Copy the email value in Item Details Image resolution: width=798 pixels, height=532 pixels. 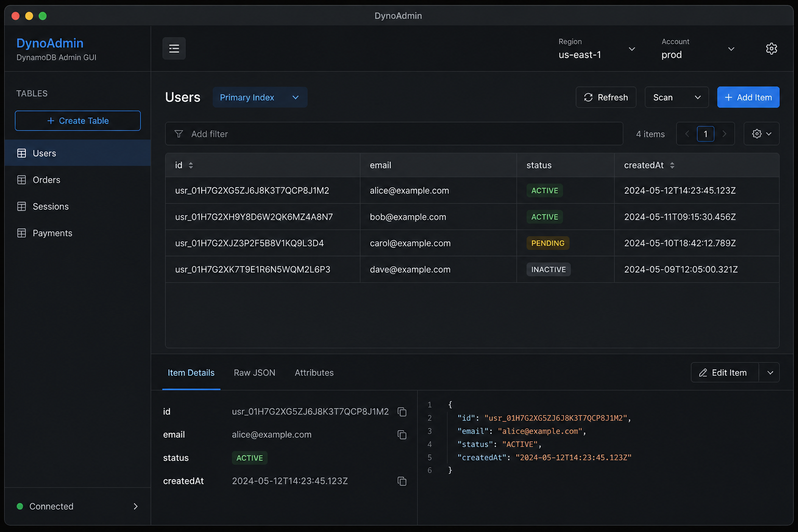402,435
